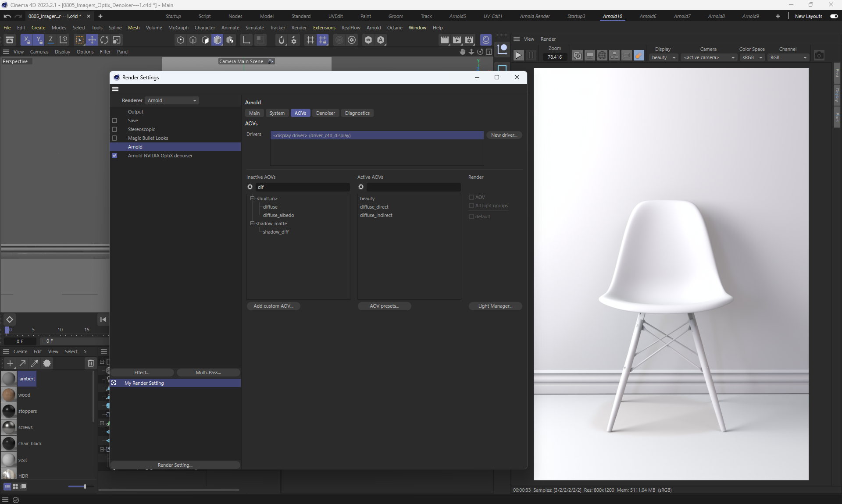This screenshot has height=504, width=842.
Task: Click the Scale tool icon
Action: (x=116, y=40)
